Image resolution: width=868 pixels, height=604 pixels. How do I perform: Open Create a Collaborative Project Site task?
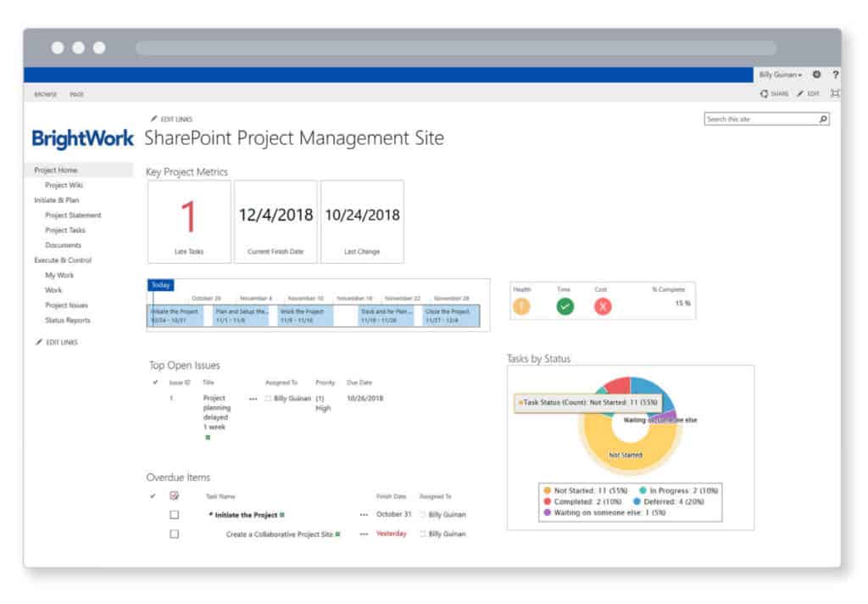(280, 534)
